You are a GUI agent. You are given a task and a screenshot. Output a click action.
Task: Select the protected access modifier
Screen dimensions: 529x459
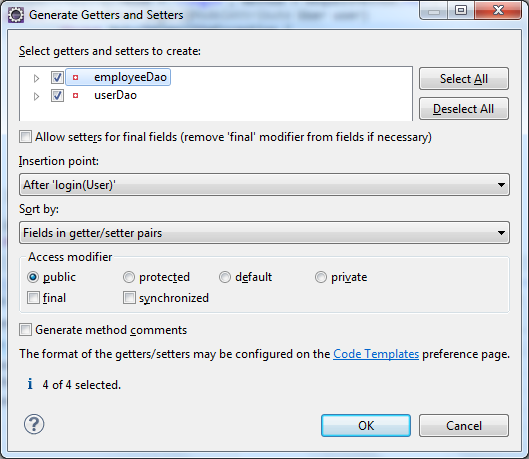pos(129,277)
